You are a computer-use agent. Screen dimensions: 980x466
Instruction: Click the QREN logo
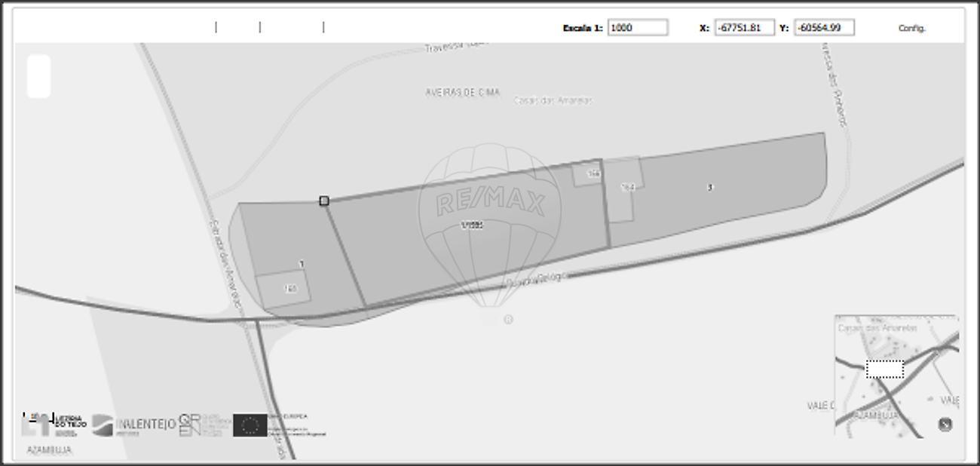click(x=201, y=425)
